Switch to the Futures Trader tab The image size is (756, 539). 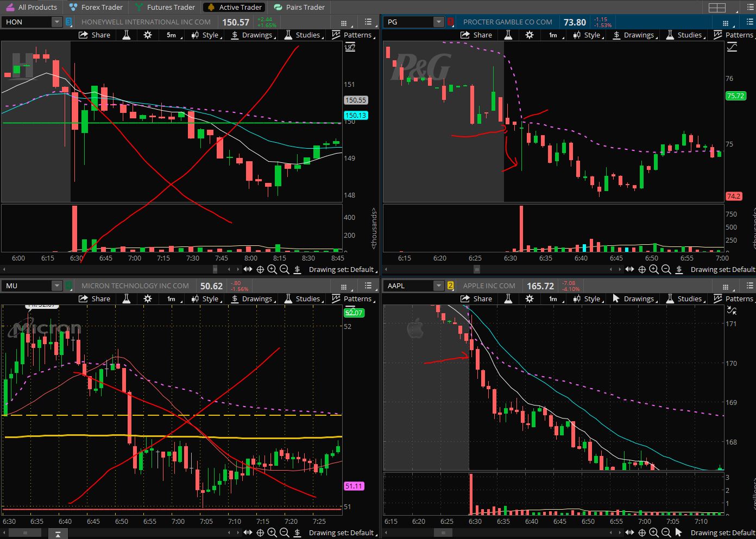click(165, 7)
